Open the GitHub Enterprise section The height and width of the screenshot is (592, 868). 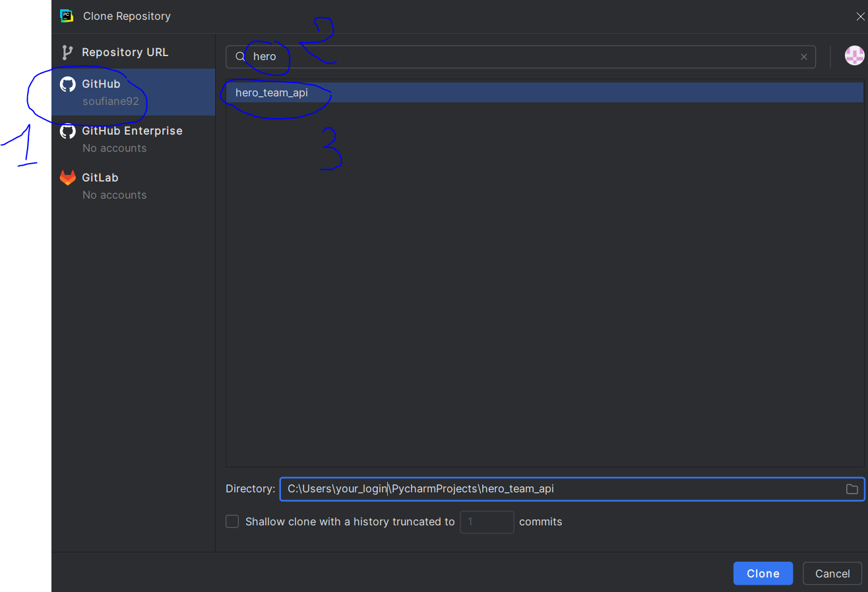133,139
